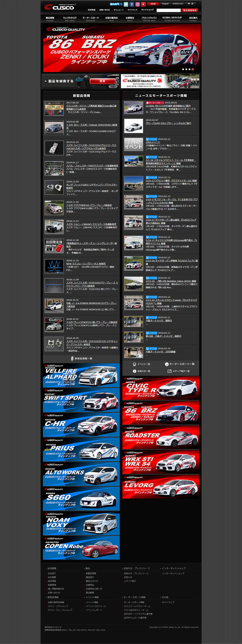
Task: Open the YouTube channel icon
Action: (143, 4)
